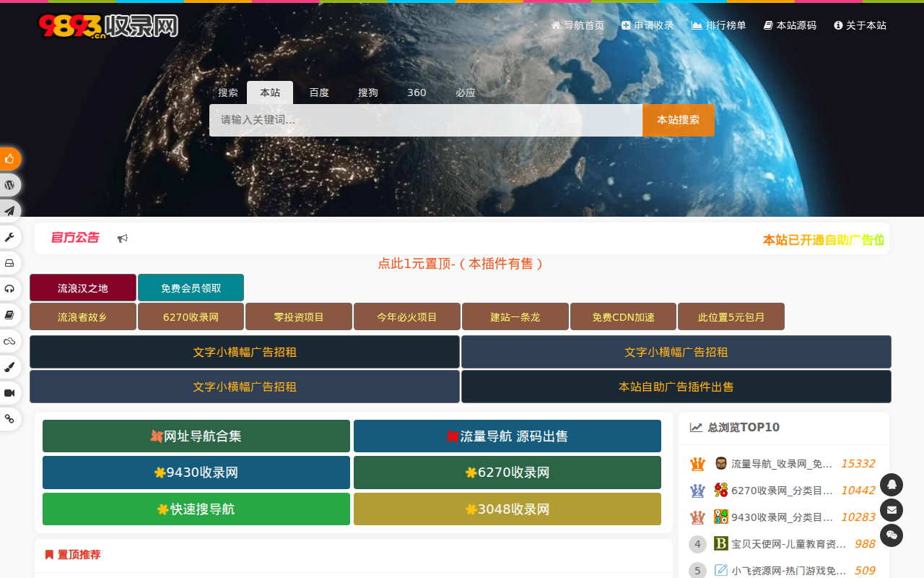Focus the keyword search input field
Screen dimensions: 924x578
click(x=426, y=120)
